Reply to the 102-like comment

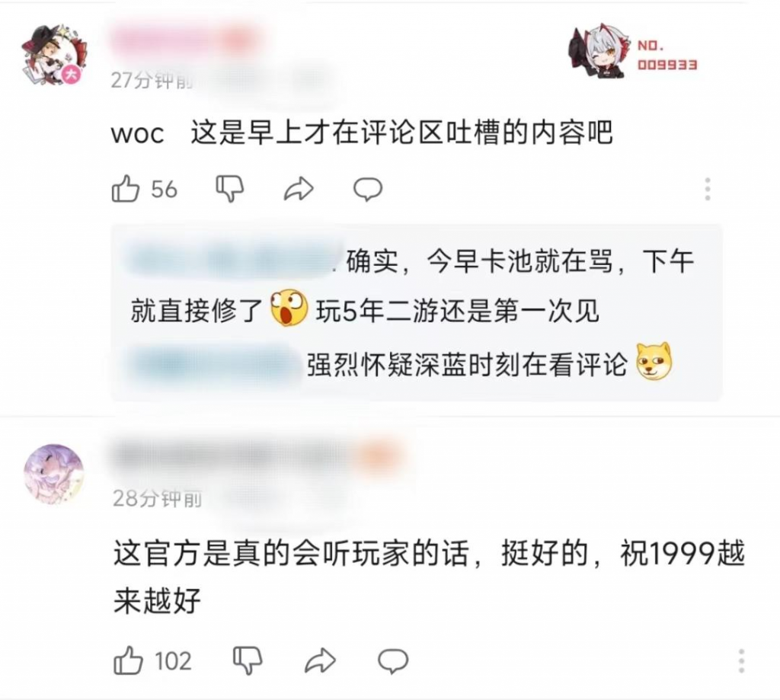394,661
